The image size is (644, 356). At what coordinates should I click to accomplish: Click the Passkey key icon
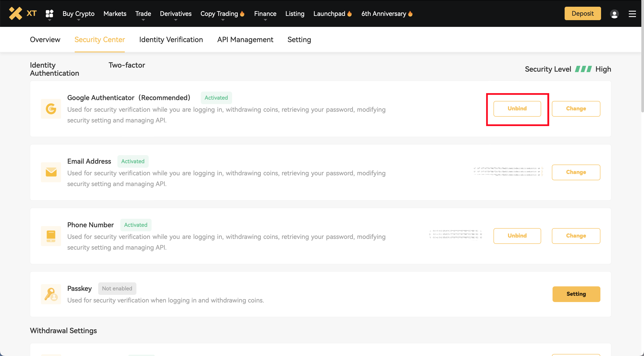51,294
